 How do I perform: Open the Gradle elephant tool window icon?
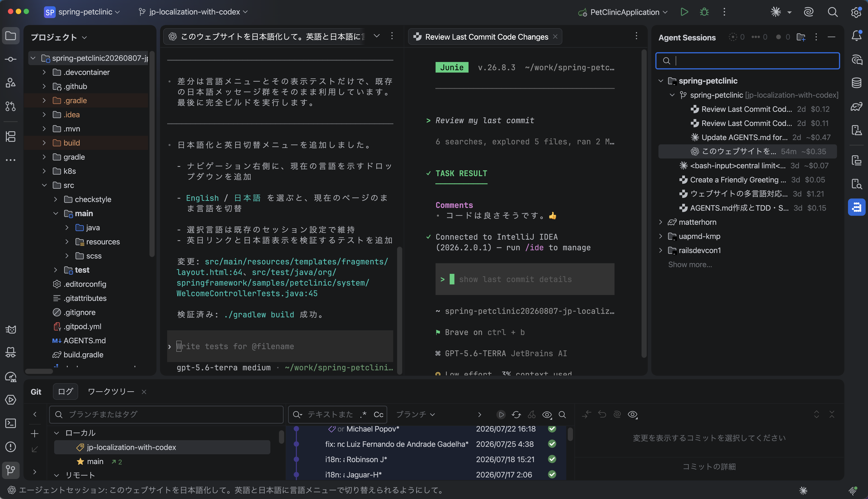click(x=857, y=106)
